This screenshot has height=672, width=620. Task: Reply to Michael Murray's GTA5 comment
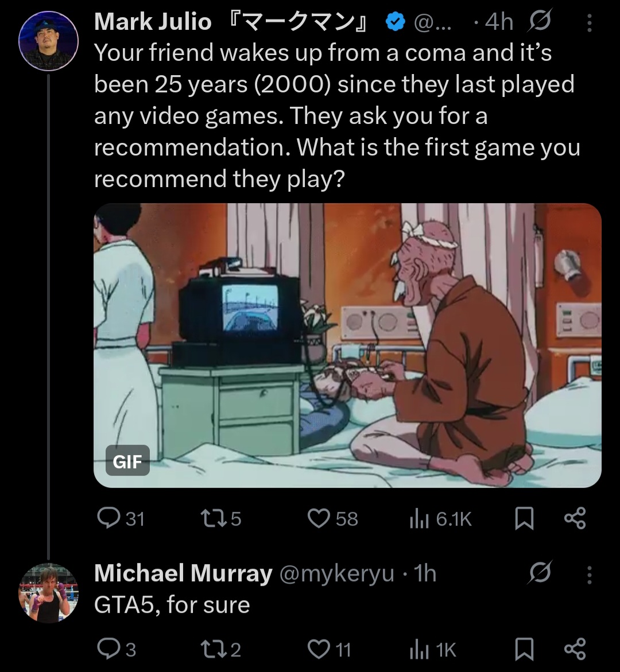pos(117,649)
